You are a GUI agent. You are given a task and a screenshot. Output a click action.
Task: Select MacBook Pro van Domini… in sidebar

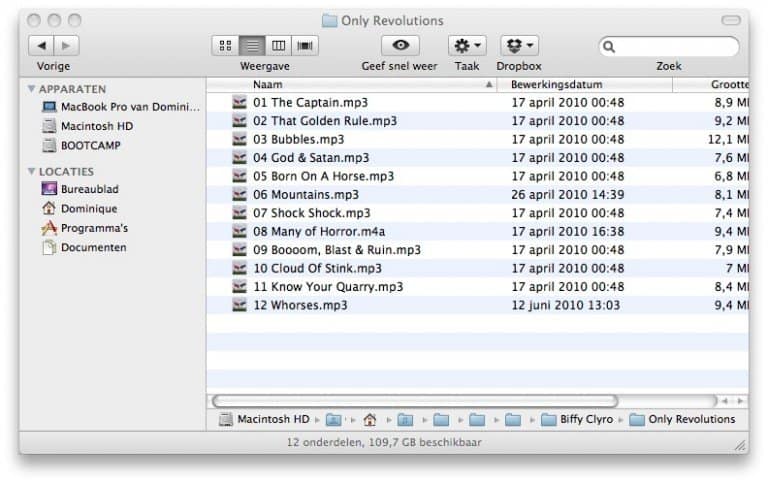tap(120, 107)
